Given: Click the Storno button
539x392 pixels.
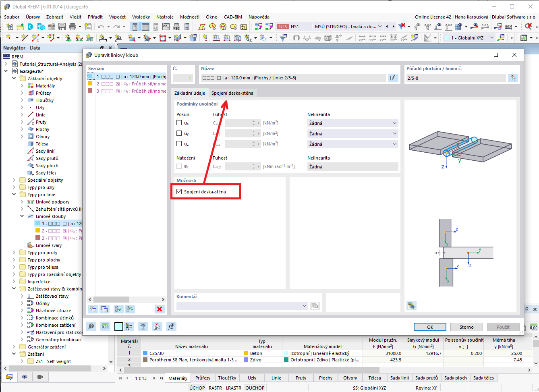Looking at the screenshot, I should [466, 327].
